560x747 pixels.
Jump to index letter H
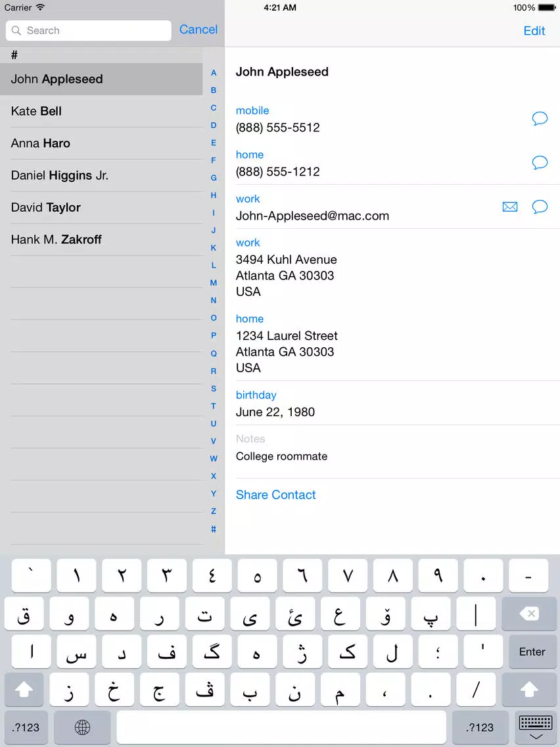coord(214,195)
